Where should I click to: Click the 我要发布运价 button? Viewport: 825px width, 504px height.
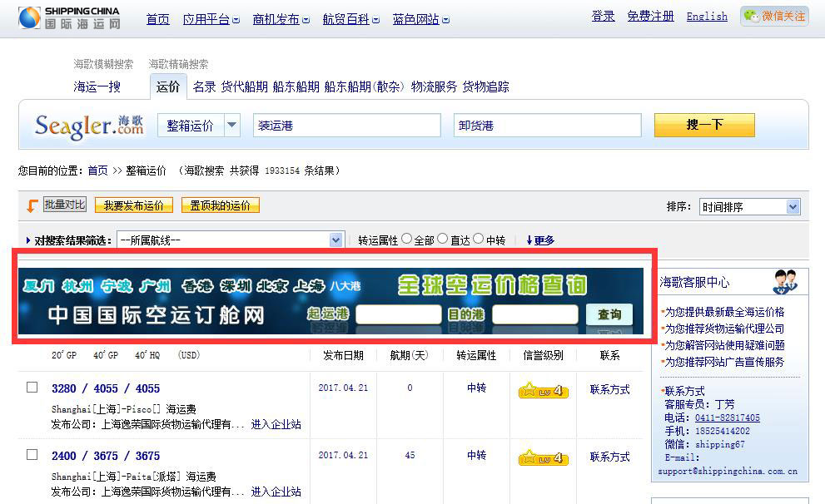133,205
